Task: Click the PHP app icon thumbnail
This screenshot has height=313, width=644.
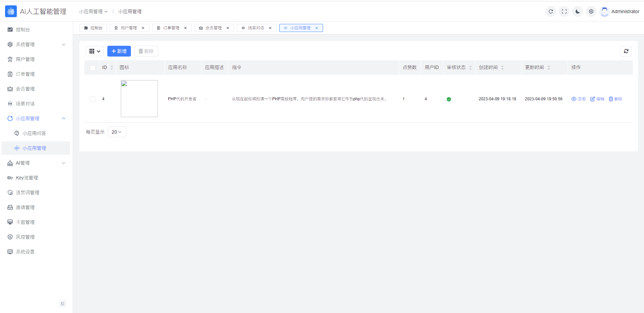Action: tap(139, 99)
